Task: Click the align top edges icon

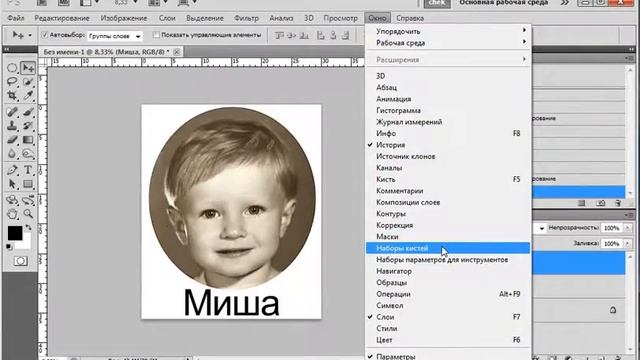Action: tap(279, 36)
